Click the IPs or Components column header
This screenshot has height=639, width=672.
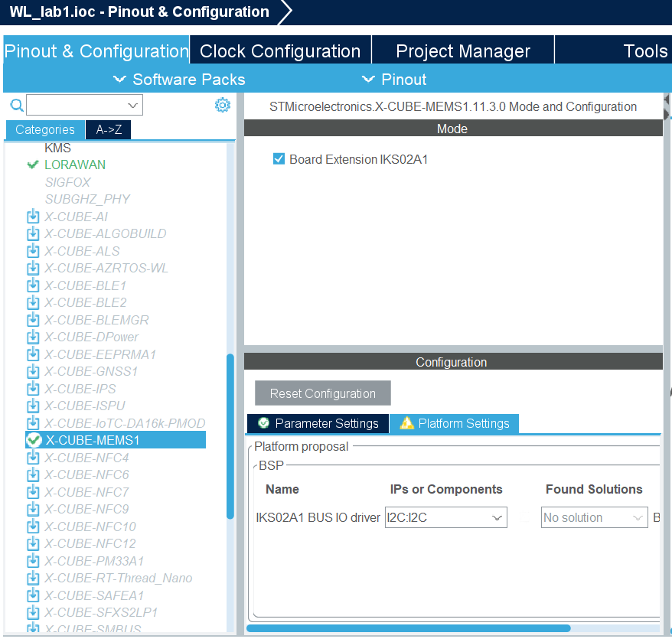[446, 489]
